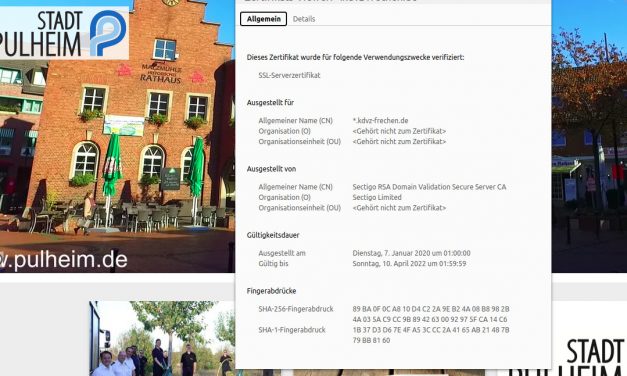Switch to the Allgemein tab

pyautogui.click(x=263, y=19)
